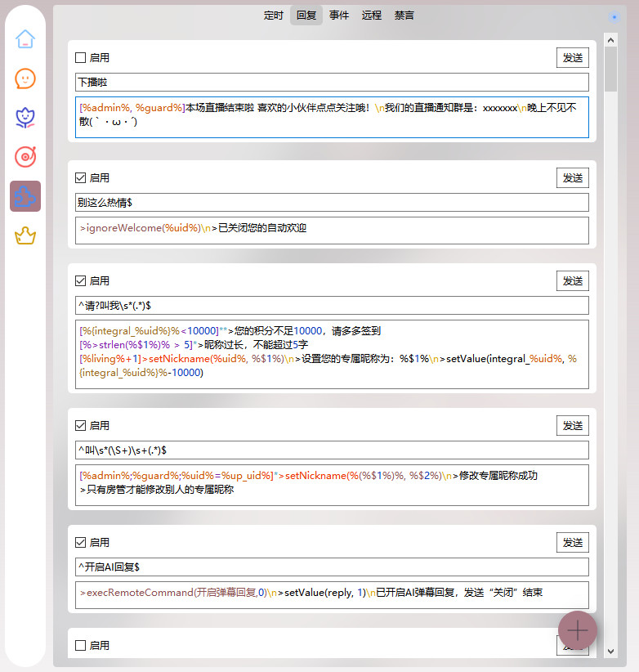This screenshot has width=639, height=672.
Task: Select the puzzle piece extension icon
Action: (25, 196)
